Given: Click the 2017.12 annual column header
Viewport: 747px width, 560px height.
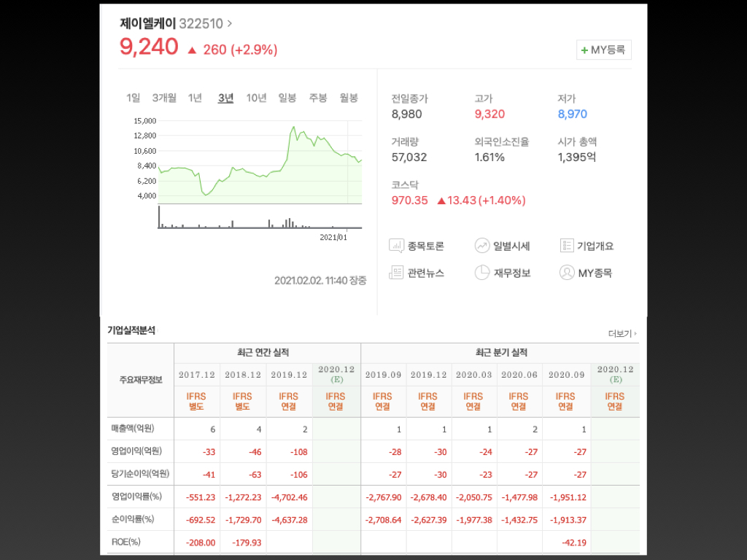Looking at the screenshot, I should click(197, 375).
